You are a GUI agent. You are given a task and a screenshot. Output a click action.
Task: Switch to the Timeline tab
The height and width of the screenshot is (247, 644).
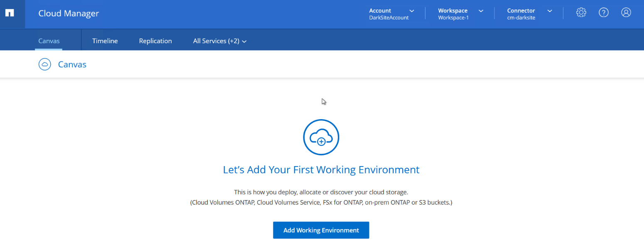105,41
